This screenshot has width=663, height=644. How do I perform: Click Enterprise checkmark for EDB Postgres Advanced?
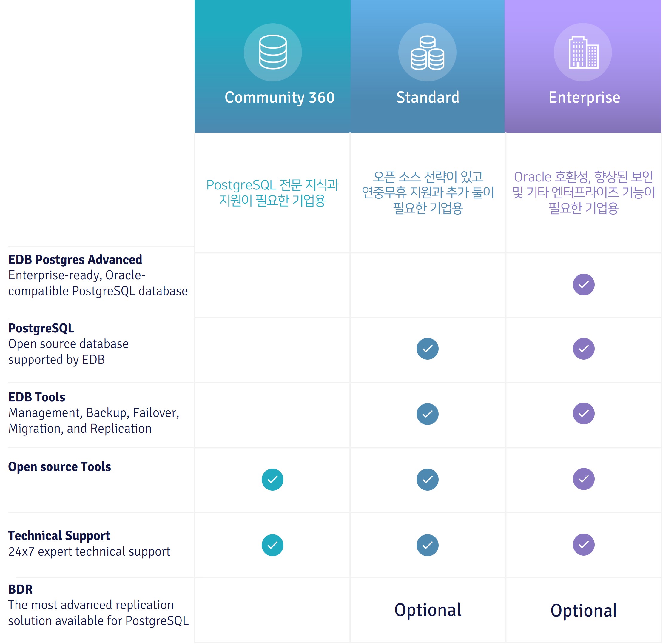coord(584,284)
